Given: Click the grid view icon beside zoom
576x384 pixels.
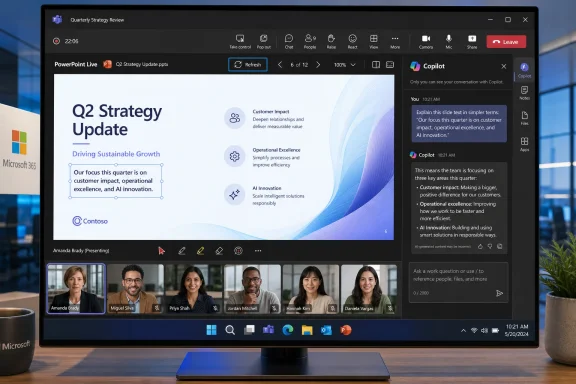Looking at the screenshot, I should (x=390, y=65).
